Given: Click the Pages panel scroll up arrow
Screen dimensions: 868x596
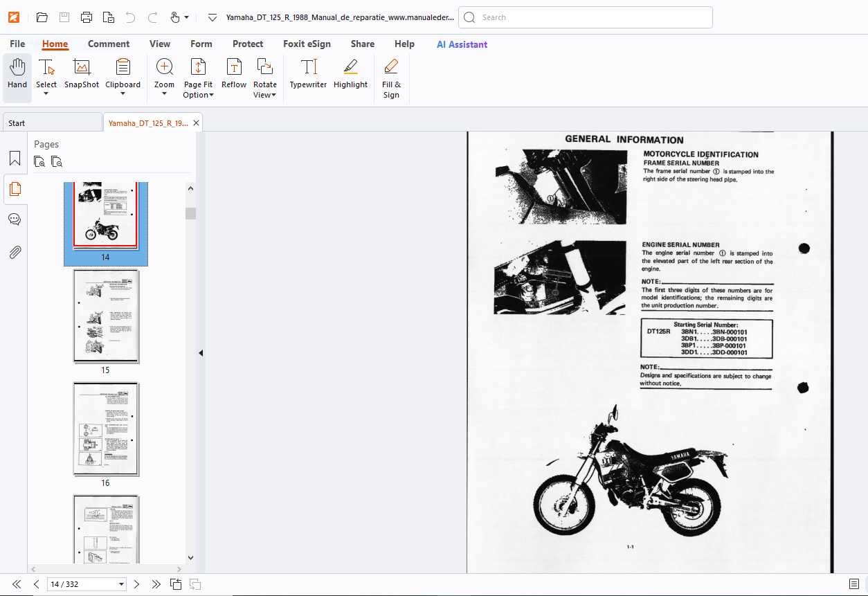Looking at the screenshot, I should point(191,188).
